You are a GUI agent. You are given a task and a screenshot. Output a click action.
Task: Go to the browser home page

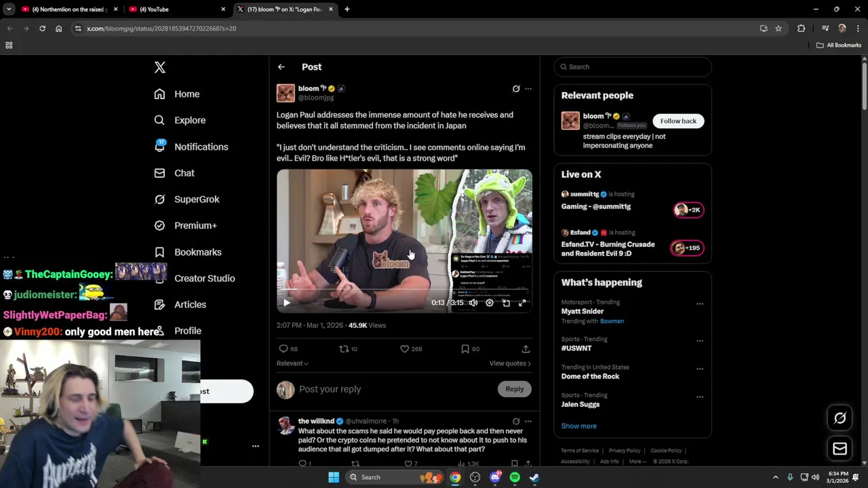[x=58, y=28]
